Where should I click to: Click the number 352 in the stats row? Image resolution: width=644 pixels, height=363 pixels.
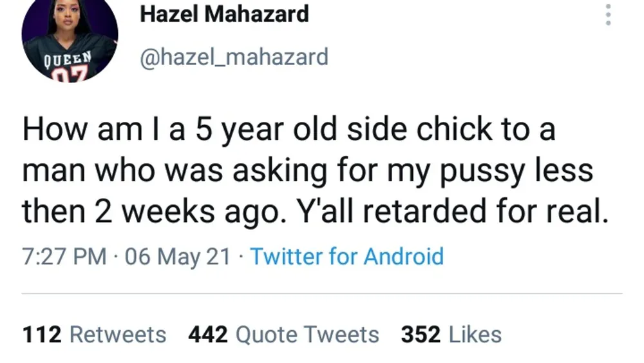(421, 335)
